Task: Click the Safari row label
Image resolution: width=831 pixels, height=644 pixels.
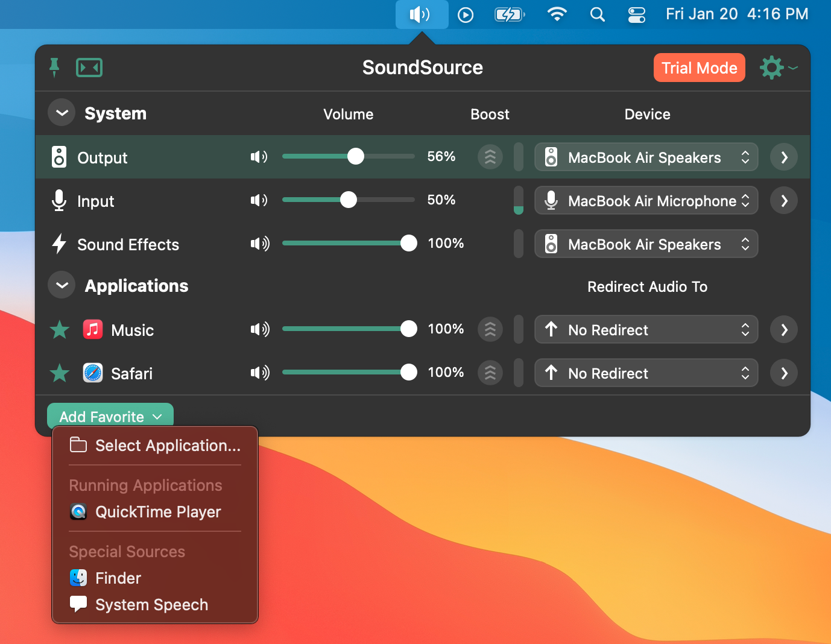Action: tap(131, 373)
